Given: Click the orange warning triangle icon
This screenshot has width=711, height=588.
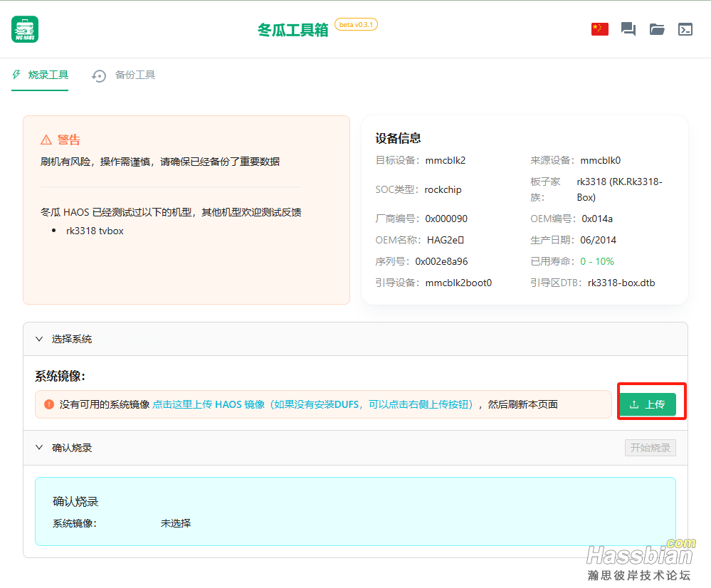Looking at the screenshot, I should click(46, 140).
